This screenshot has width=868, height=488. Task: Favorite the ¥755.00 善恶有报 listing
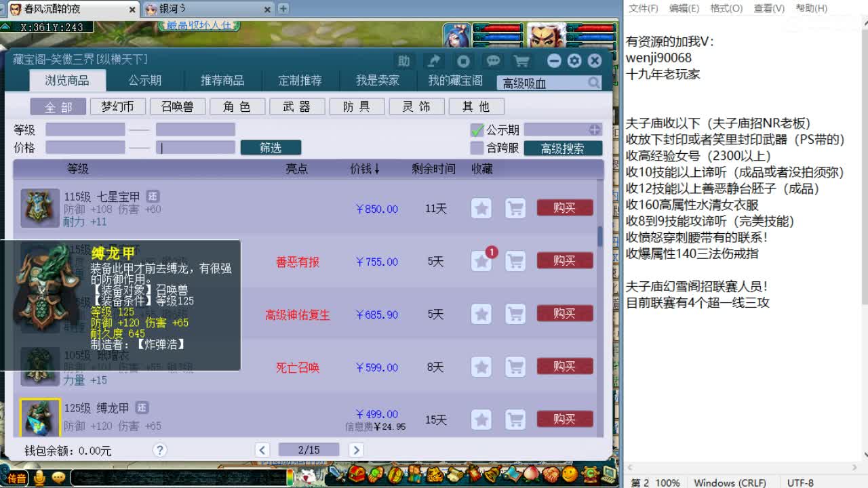click(481, 261)
